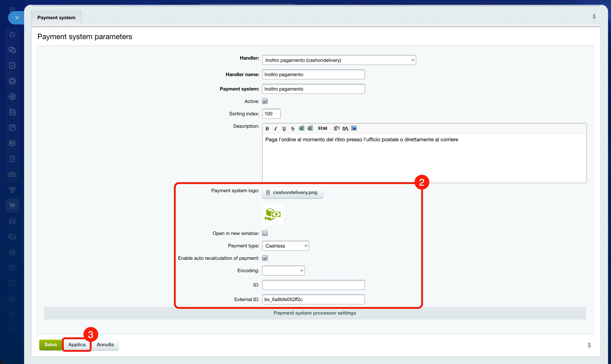Apply bold formatting in the description editor
The image size is (611, 364).
[267, 128]
